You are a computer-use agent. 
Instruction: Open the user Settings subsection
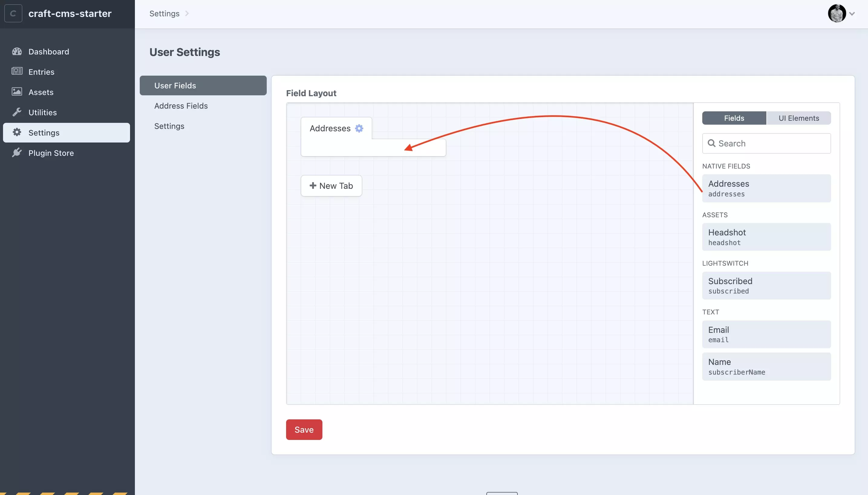tap(203, 126)
